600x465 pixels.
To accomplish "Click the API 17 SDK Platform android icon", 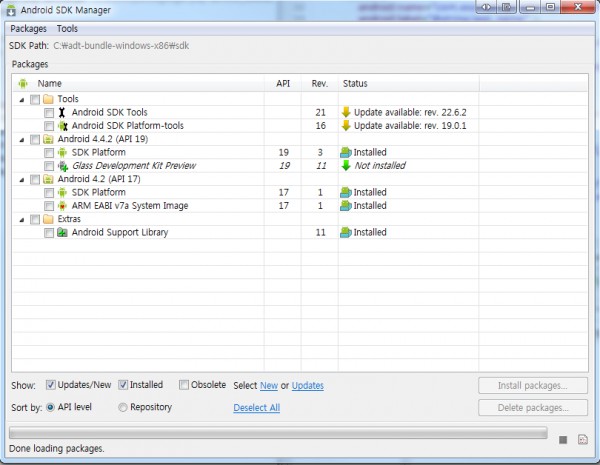I will 62,193.
